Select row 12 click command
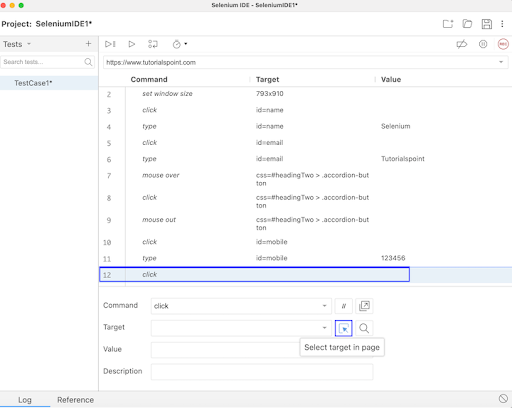Image resolution: width=512 pixels, height=408 pixels. (305, 275)
